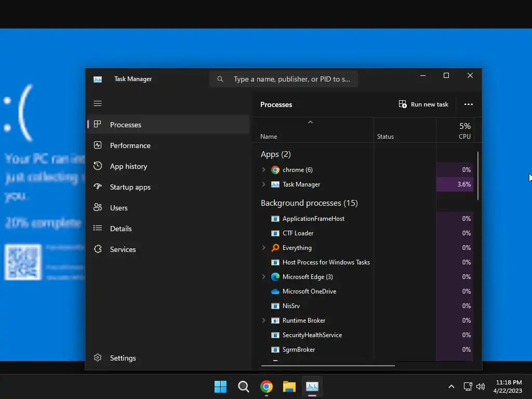
Task: Expand the Task Manager process row
Action: point(263,184)
